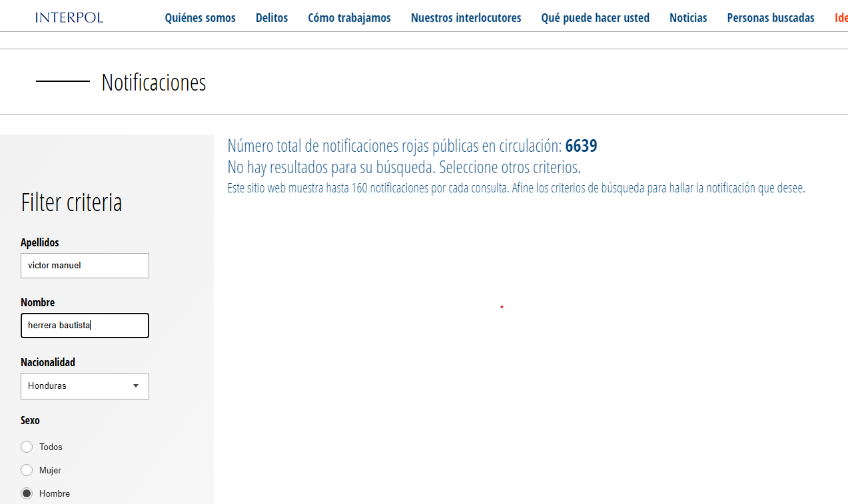Click the Nombre field label

click(x=38, y=302)
